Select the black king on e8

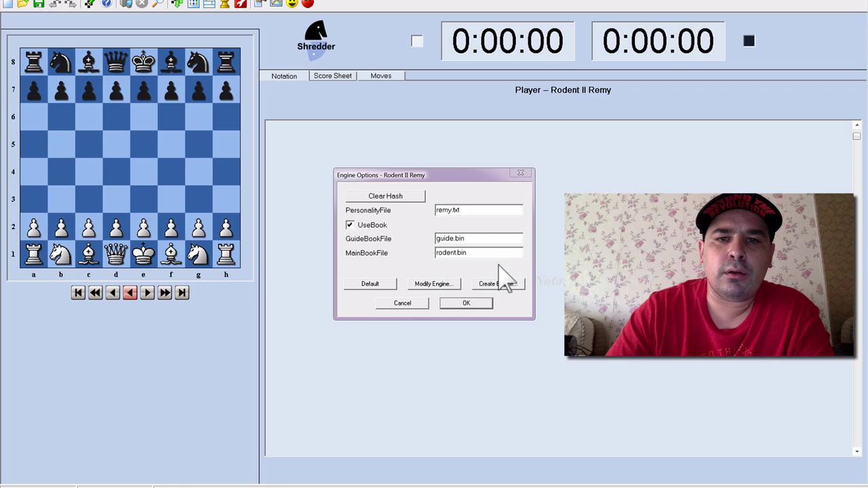[144, 62]
